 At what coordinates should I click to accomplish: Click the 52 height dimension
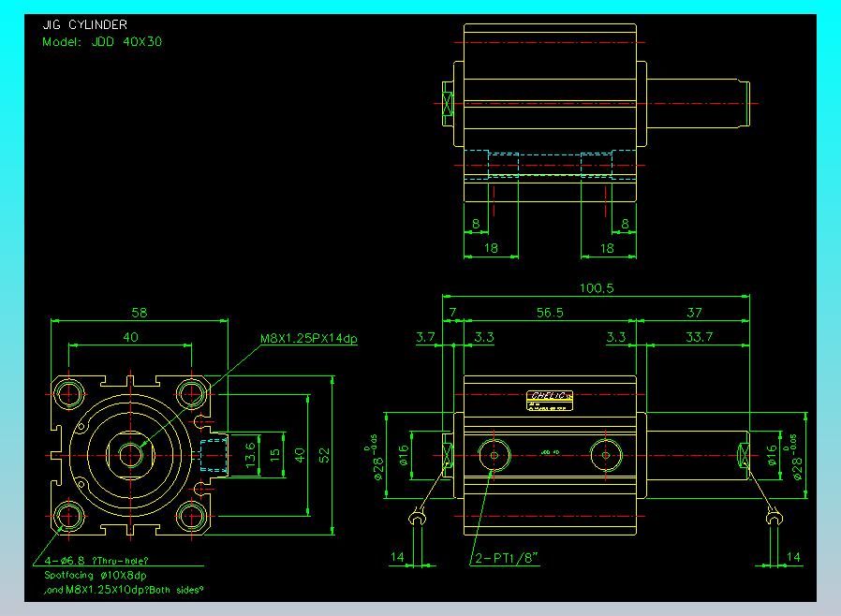pos(324,456)
